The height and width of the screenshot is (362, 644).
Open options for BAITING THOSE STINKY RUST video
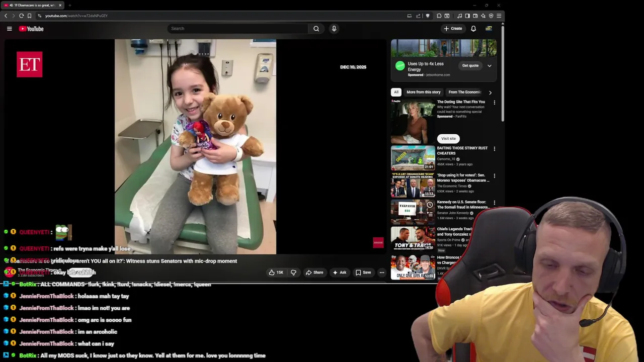(x=494, y=149)
